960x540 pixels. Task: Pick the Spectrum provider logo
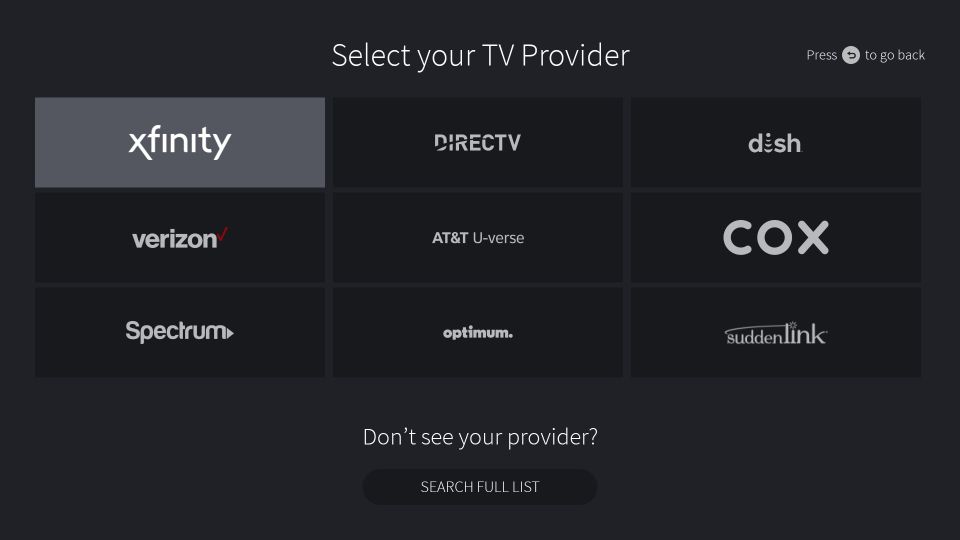point(179,331)
